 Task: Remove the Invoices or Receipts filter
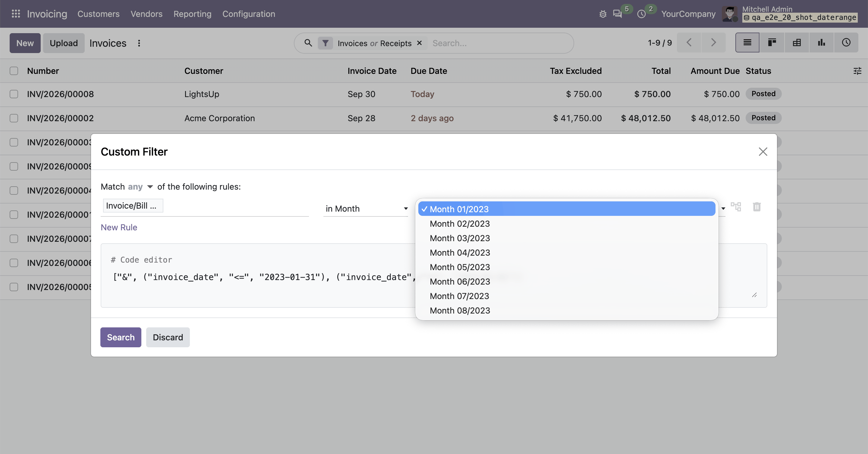point(420,43)
